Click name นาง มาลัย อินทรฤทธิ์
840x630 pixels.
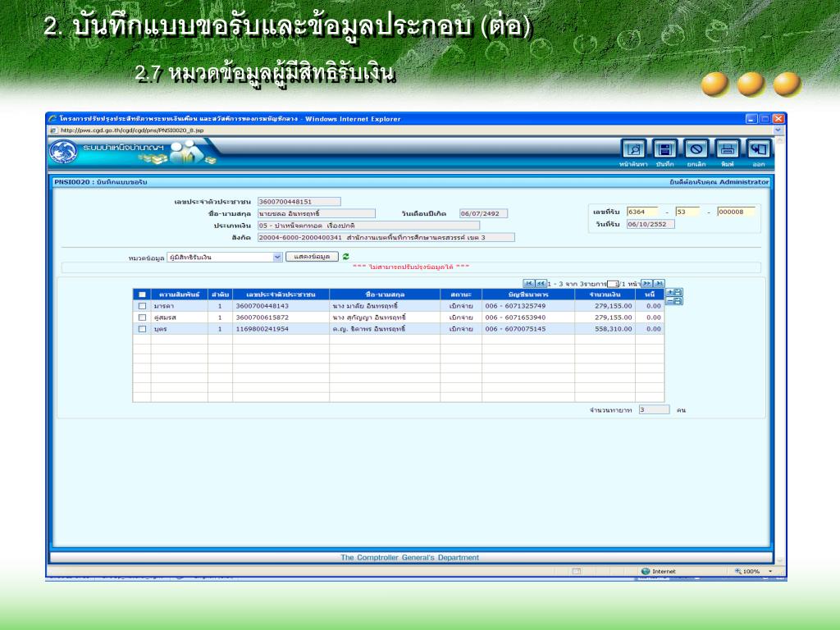(x=365, y=306)
